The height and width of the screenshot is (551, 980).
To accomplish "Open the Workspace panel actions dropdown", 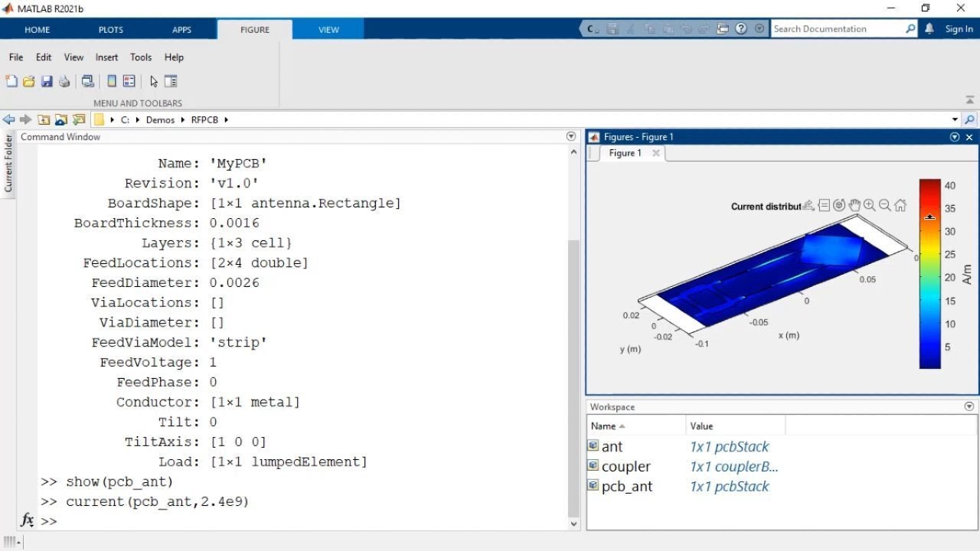I will pyautogui.click(x=969, y=407).
